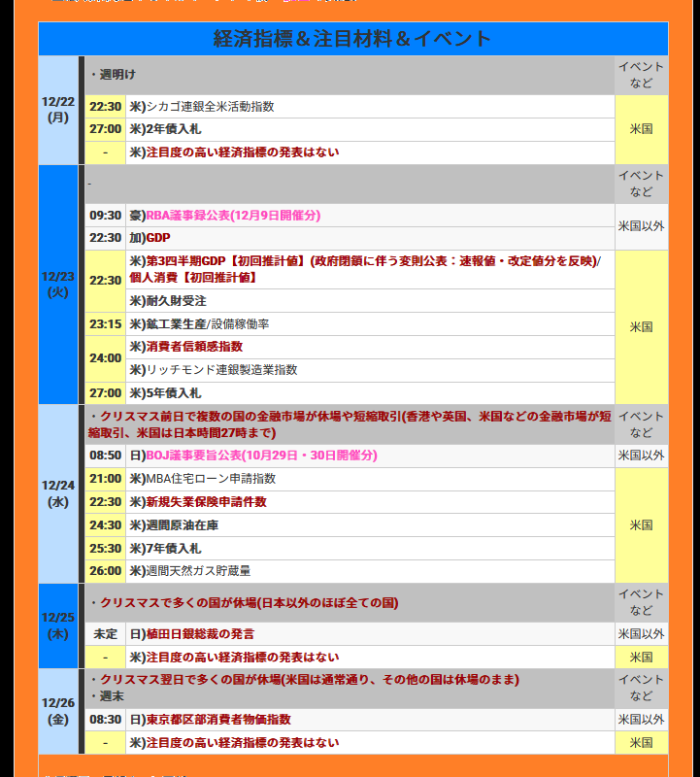Select the 12/26 (金) date cell
This screenshot has width=700, height=777.
click(x=58, y=711)
